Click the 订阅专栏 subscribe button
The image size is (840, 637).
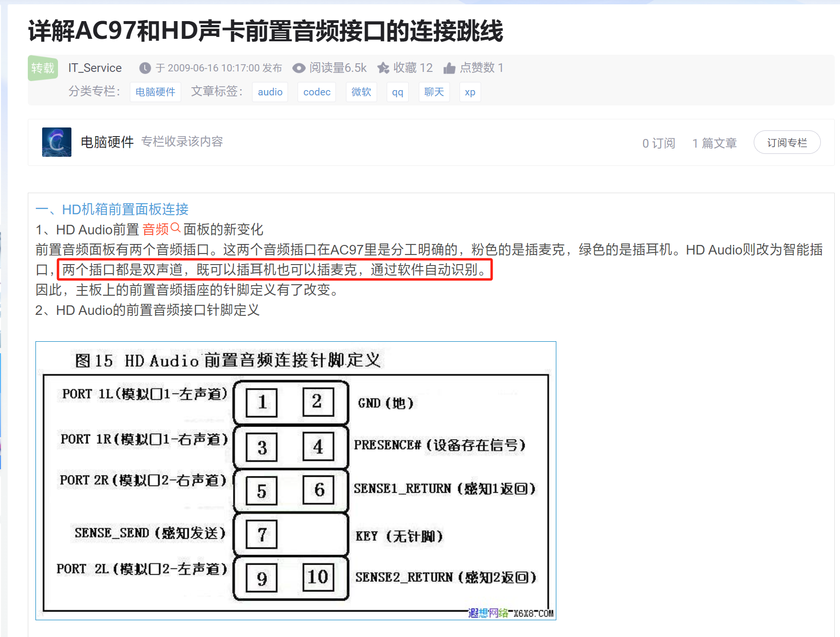coord(787,142)
